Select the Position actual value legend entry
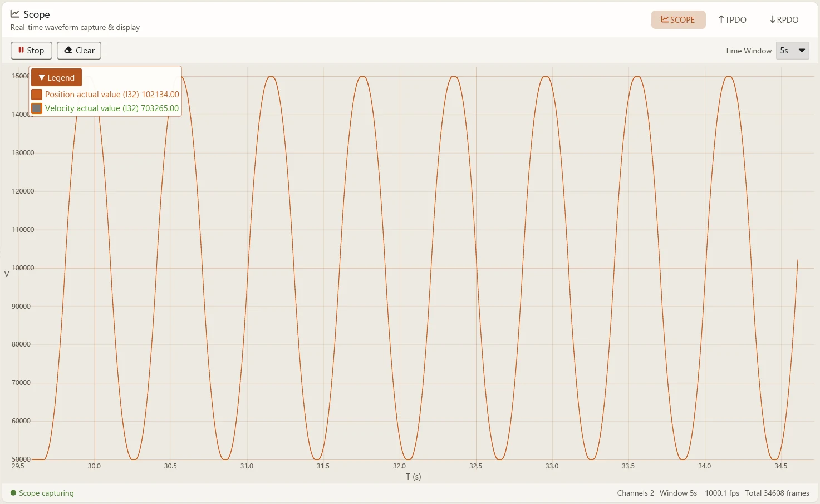 [x=112, y=95]
